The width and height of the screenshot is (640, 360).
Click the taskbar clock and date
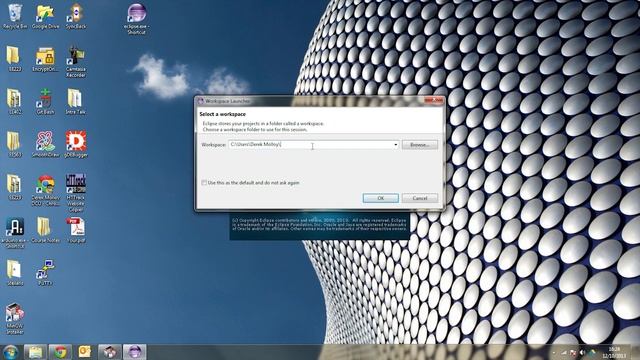(614, 352)
